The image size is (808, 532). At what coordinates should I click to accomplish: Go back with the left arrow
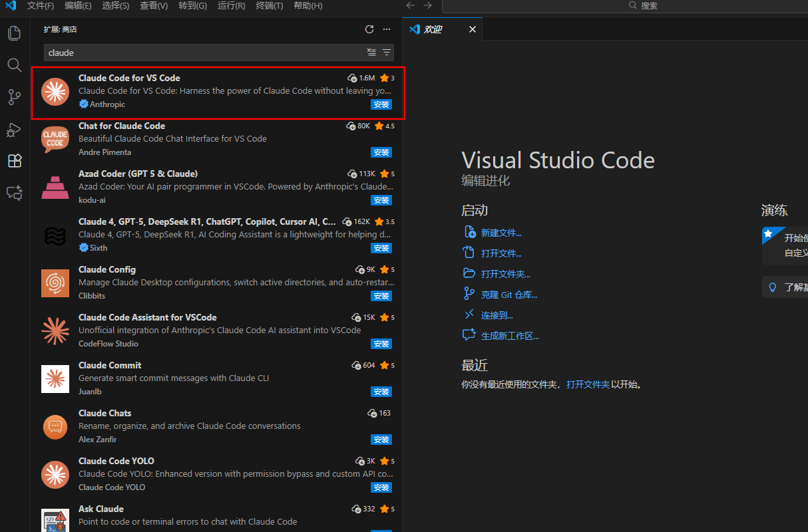(411, 5)
